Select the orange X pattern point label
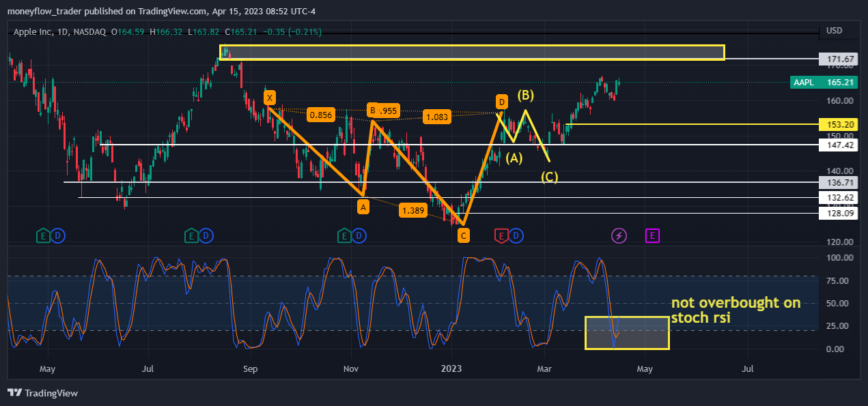The image size is (868, 406). (x=270, y=96)
